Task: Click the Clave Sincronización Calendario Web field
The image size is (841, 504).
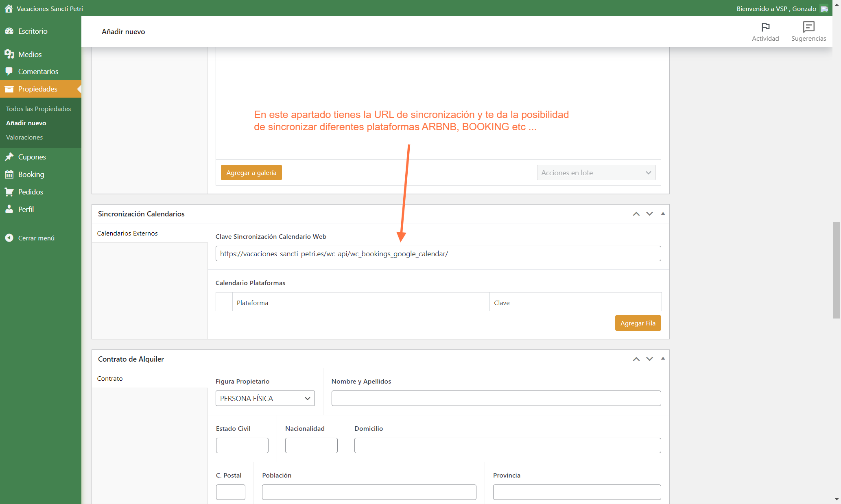Action: [438, 253]
